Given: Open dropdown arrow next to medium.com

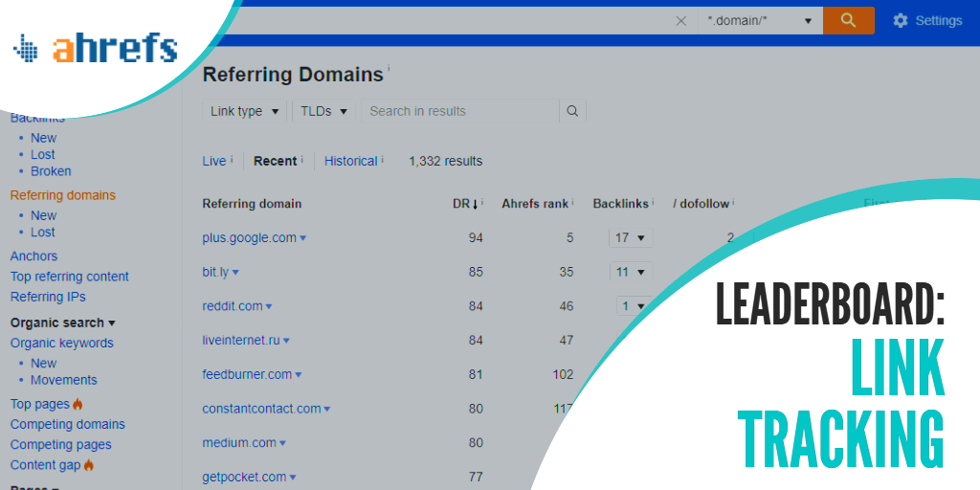Looking at the screenshot, I should (x=282, y=443).
